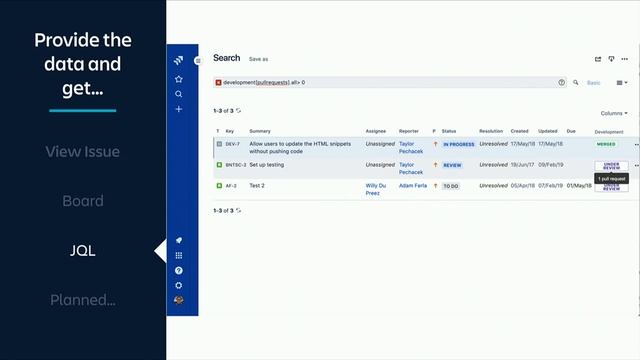Open starred and recent star icon
640x360 pixels.
(x=178, y=79)
